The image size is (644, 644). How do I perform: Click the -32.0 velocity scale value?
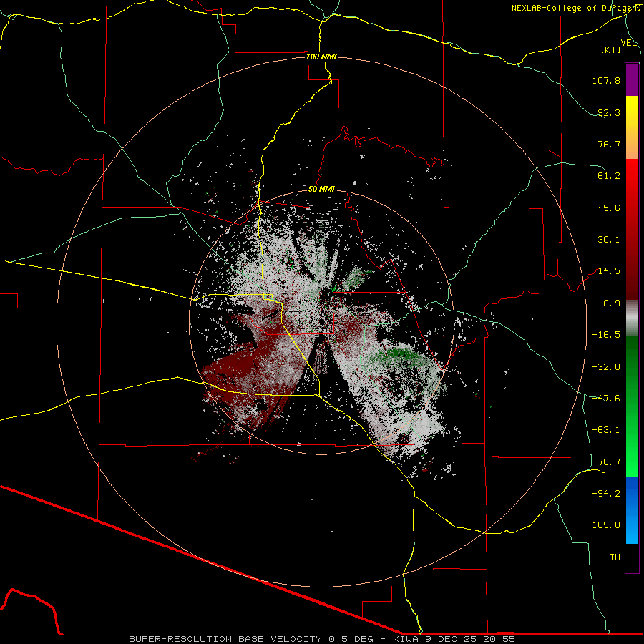[x=606, y=367]
